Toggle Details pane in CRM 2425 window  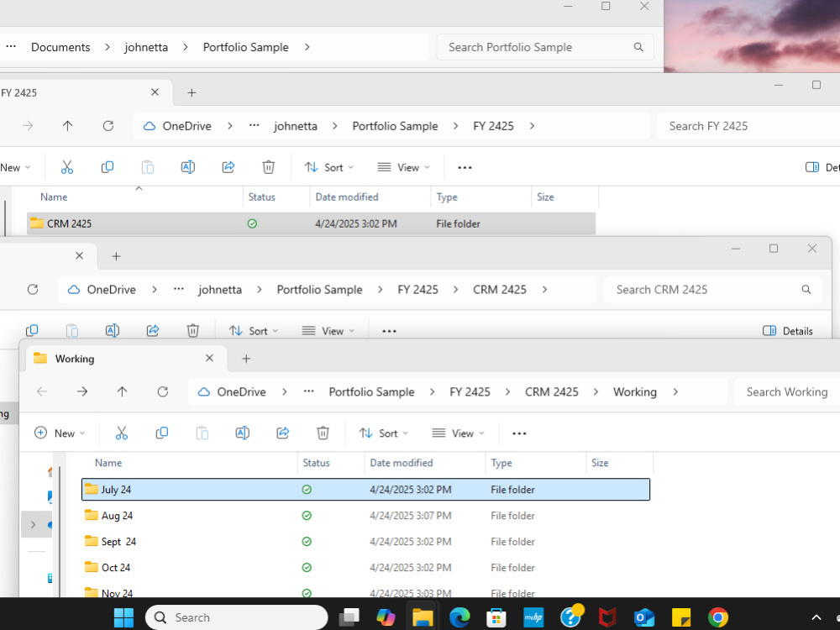[788, 331]
